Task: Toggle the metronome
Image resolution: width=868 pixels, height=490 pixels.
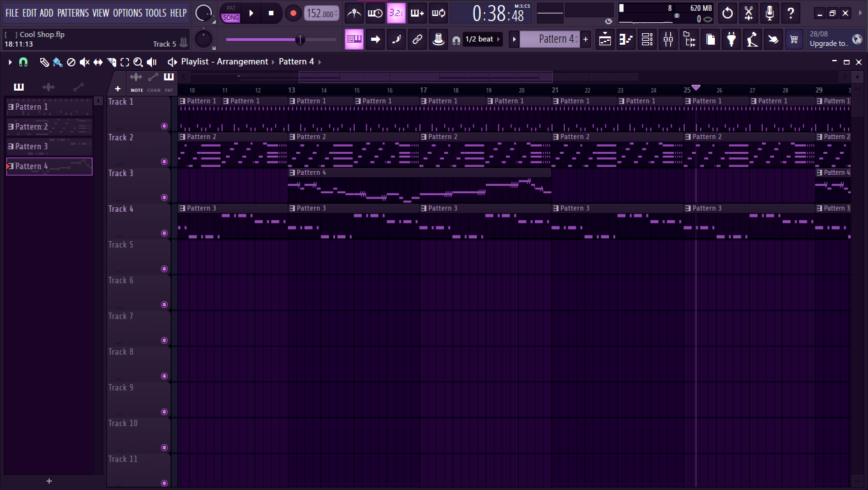Action: [x=354, y=13]
